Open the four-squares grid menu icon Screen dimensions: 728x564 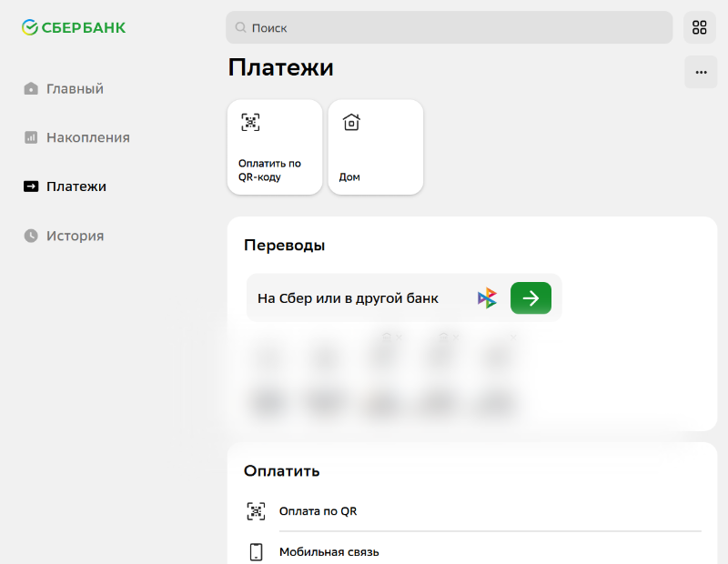tap(699, 27)
